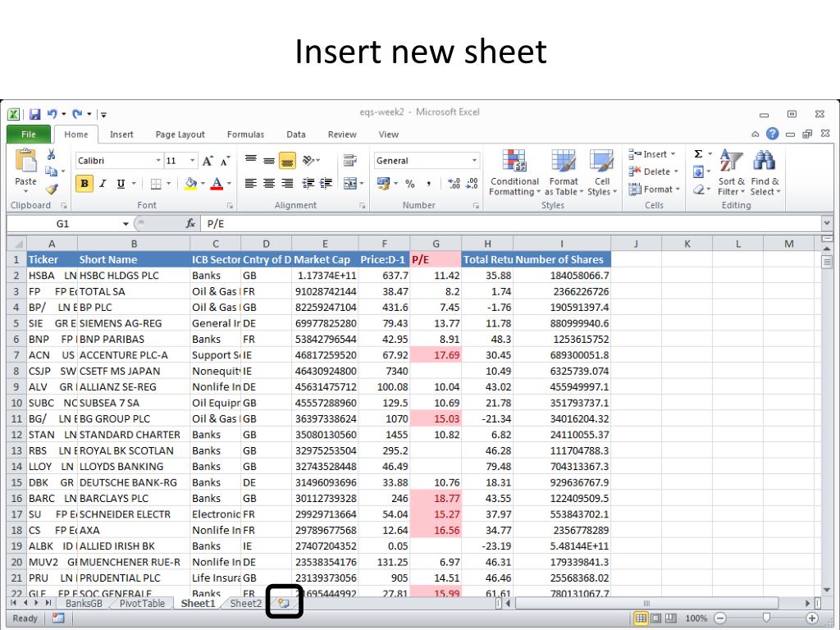Viewport: 840px width, 630px height.
Task: Toggle Bottom Align button
Action: (x=287, y=160)
